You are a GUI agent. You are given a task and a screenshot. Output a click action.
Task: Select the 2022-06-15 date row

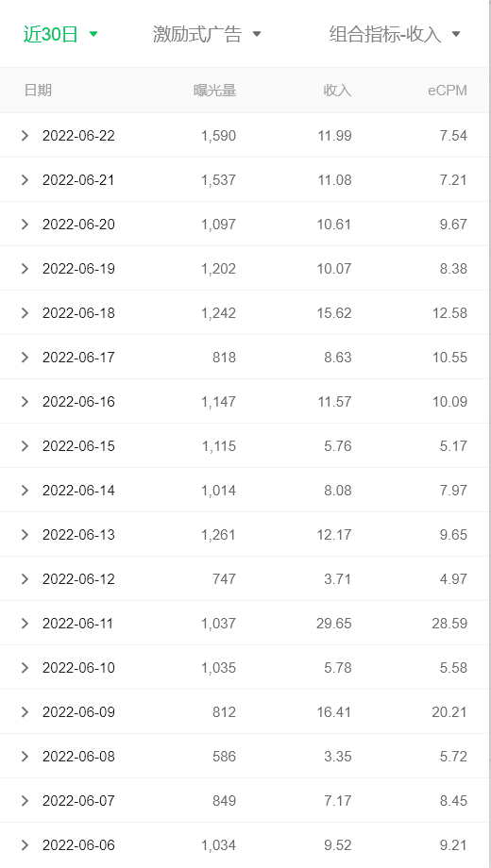[x=245, y=445]
